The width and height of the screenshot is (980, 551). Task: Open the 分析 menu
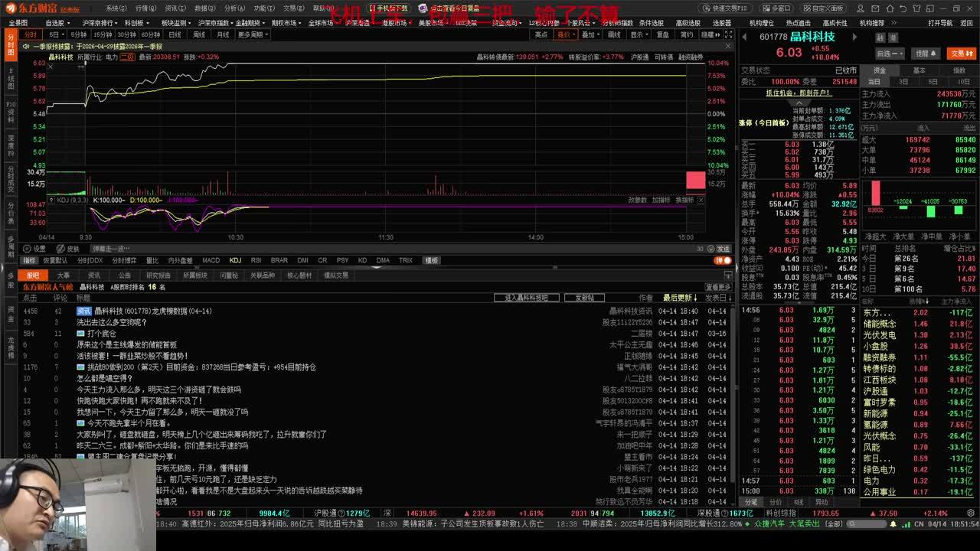pos(234,8)
